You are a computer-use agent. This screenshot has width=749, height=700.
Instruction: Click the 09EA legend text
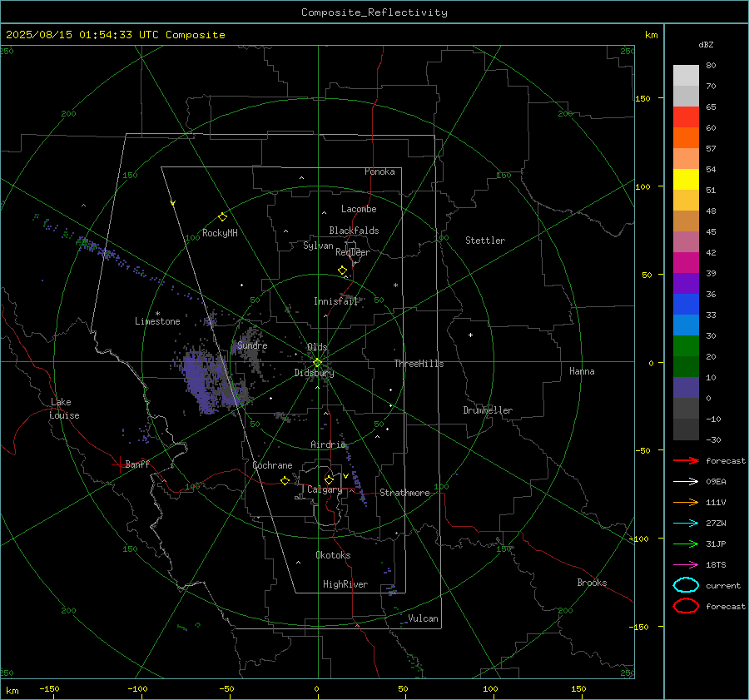716,482
